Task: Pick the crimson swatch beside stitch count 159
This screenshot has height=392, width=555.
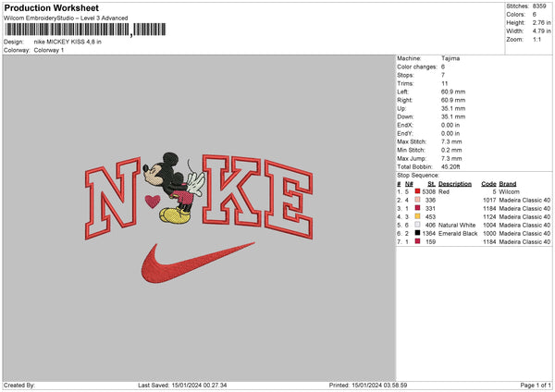Action: coord(417,241)
